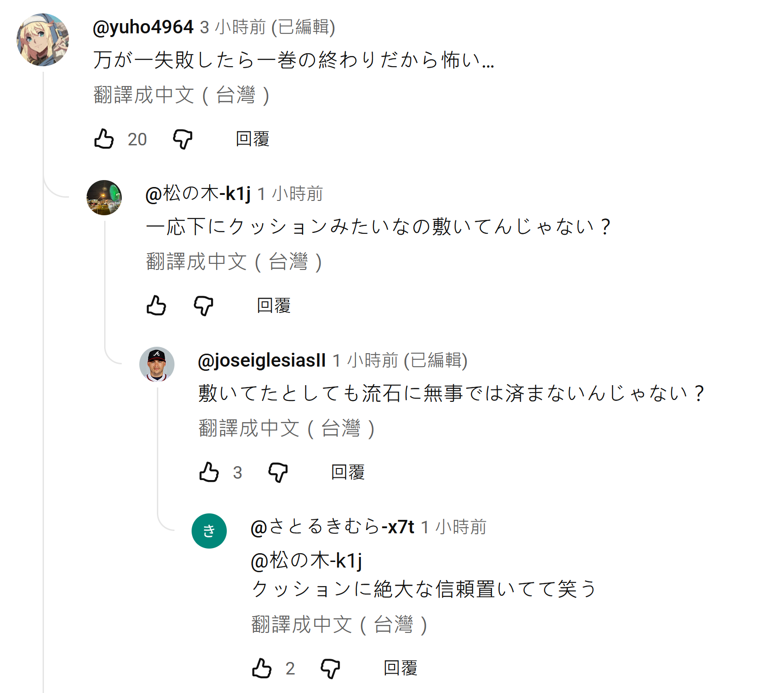Click 回覆 under @さとるきむら-x7t's reply

click(400, 668)
